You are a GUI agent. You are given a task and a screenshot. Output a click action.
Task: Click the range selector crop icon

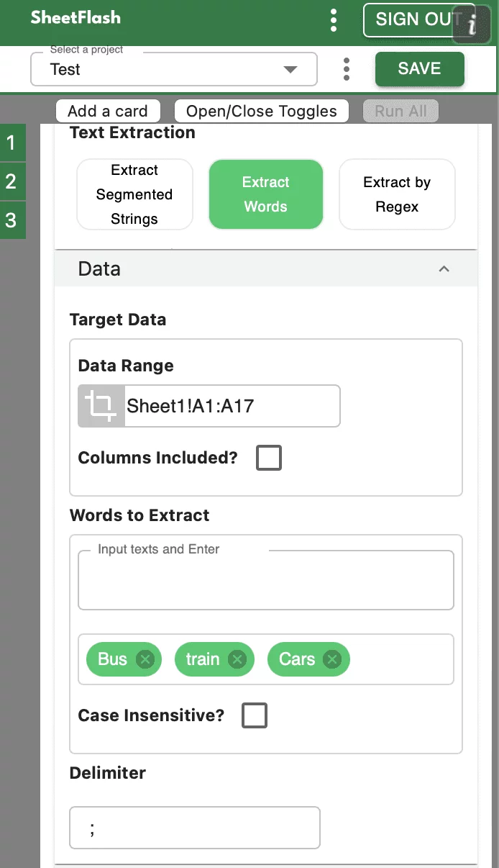[x=101, y=406]
